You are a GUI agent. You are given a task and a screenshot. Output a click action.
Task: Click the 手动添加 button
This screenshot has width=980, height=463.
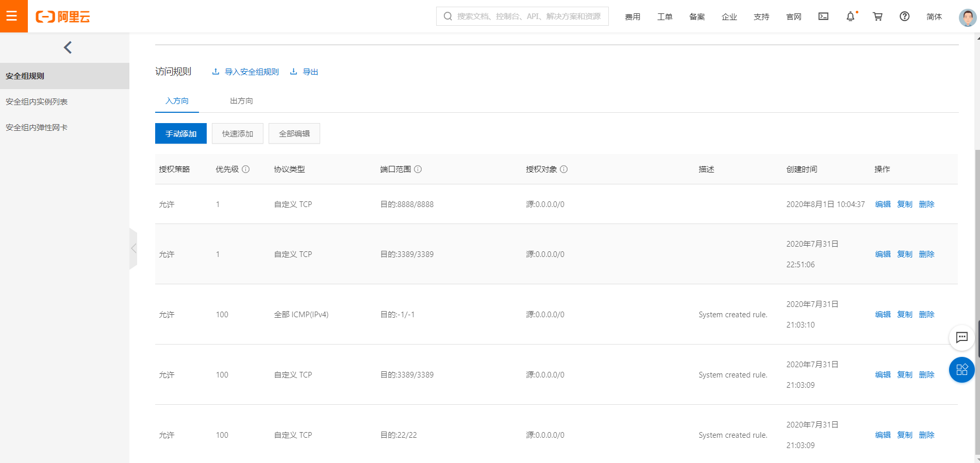(181, 133)
